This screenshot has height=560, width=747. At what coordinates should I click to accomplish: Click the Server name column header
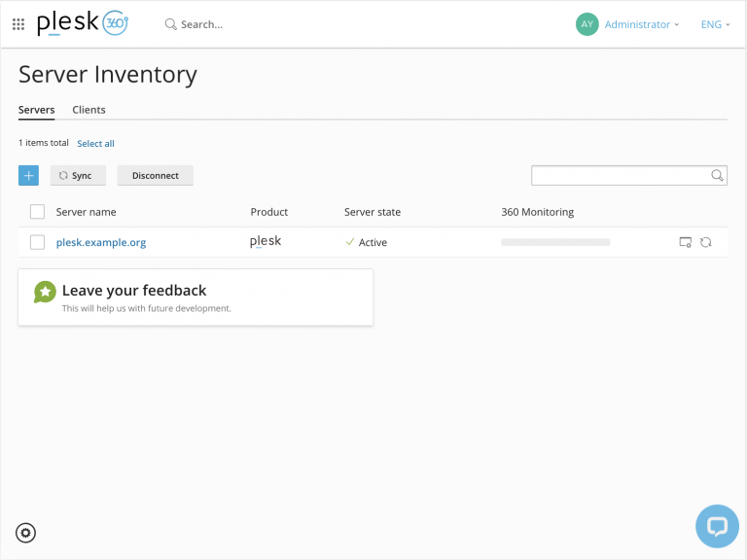[87, 212]
